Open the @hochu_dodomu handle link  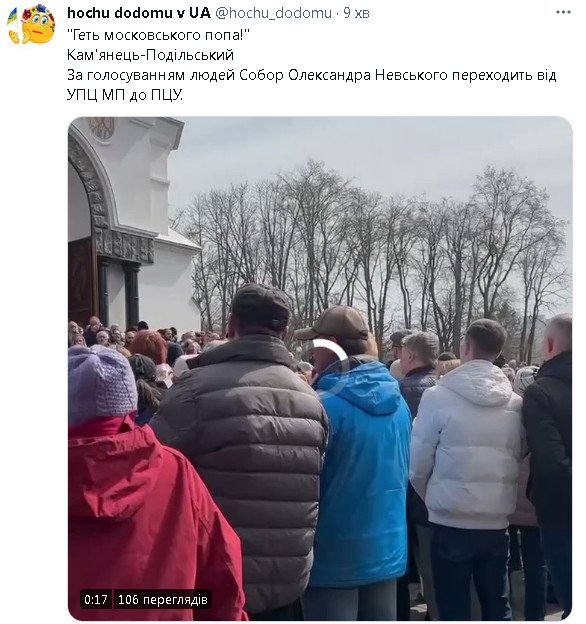click(x=274, y=13)
